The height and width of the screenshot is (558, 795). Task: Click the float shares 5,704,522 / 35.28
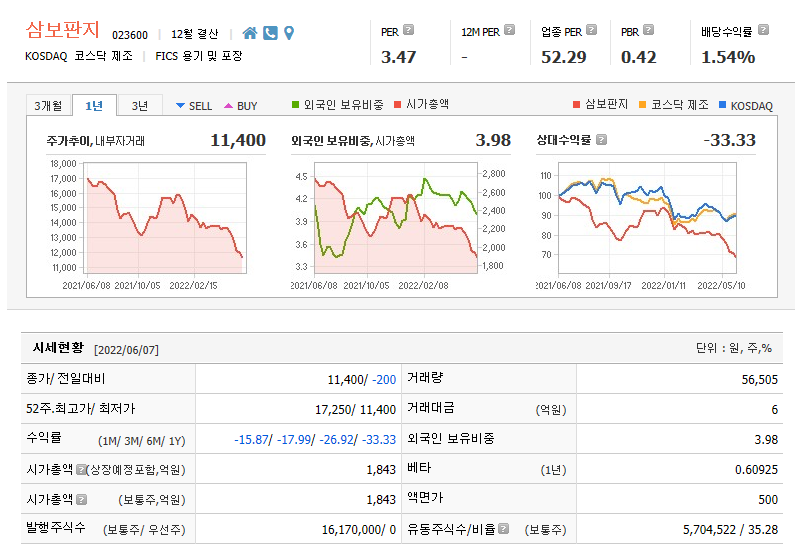pyautogui.click(x=730, y=530)
